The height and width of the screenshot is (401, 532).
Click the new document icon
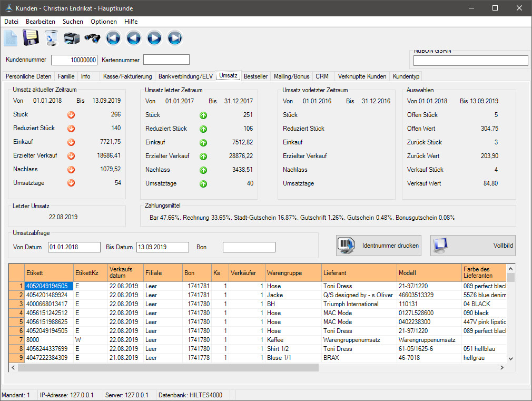[11, 38]
